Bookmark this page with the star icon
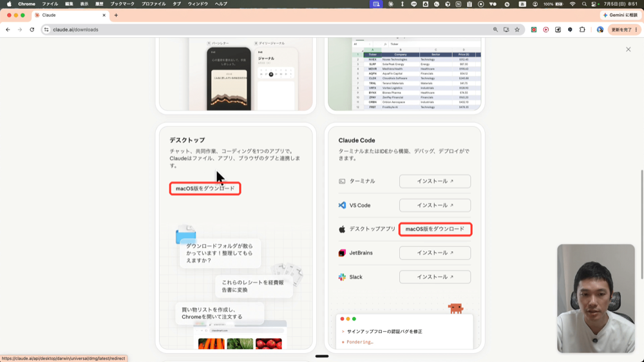The height and width of the screenshot is (362, 644). click(517, 30)
